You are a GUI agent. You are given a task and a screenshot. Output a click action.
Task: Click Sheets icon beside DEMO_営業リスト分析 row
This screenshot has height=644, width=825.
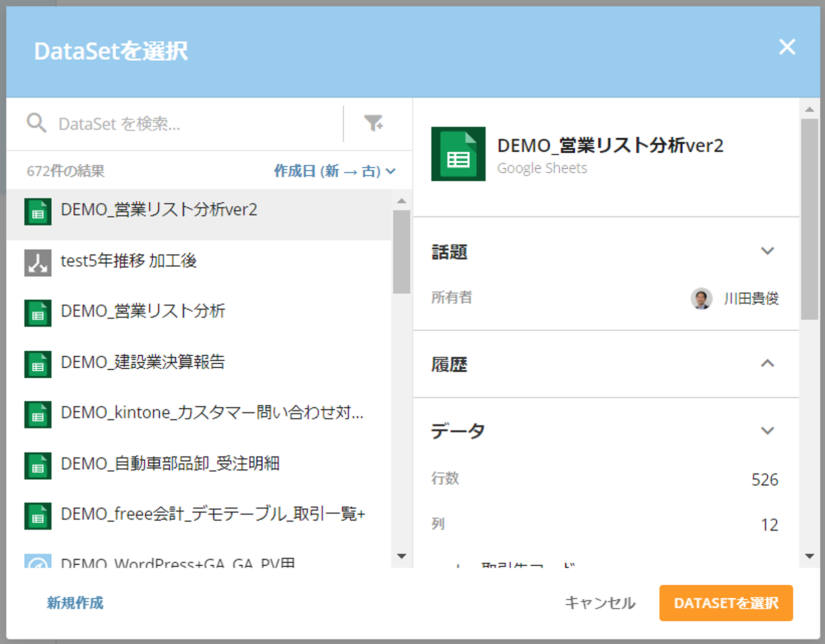(38, 313)
